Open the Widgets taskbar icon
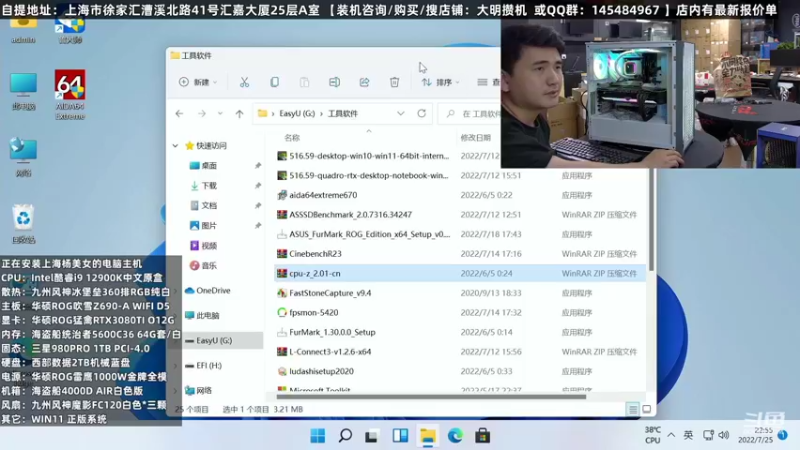800x450 pixels. pos(400,436)
